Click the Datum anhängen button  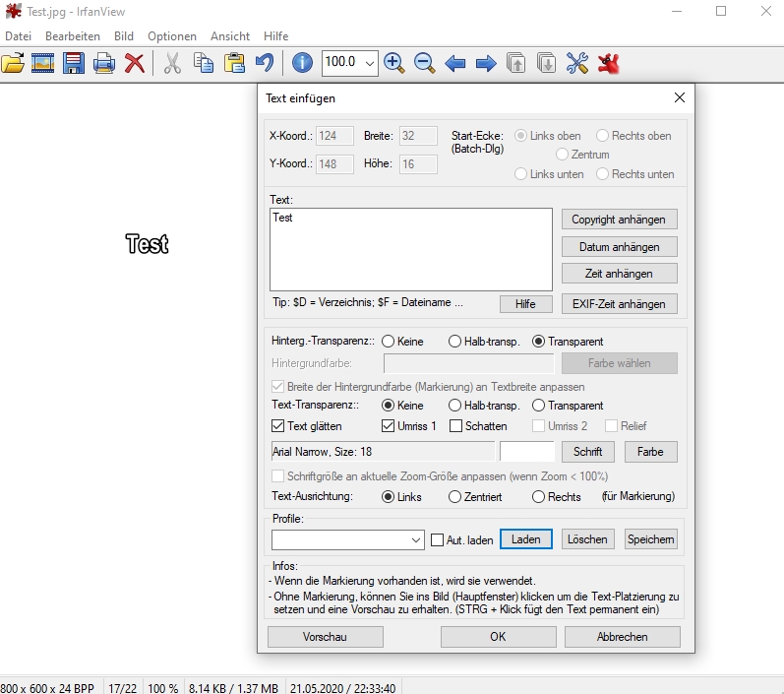click(x=619, y=247)
